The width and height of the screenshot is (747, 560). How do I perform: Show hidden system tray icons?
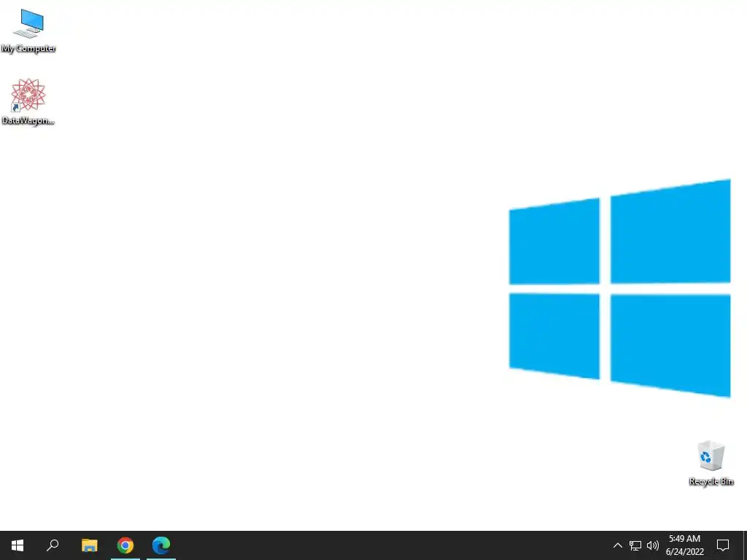pos(617,545)
